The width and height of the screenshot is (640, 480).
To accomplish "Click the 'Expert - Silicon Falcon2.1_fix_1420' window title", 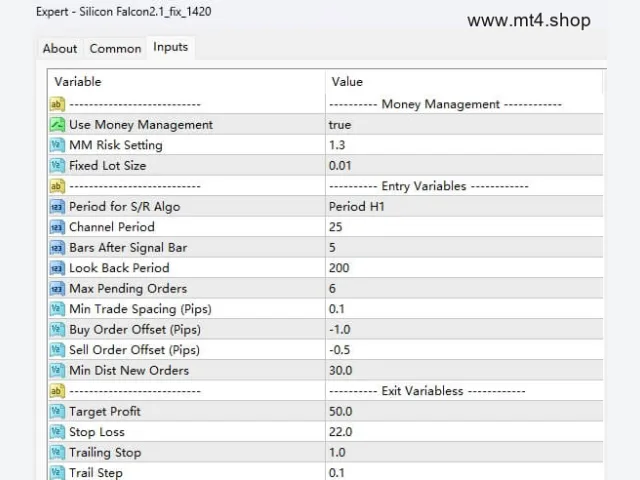I will pyautogui.click(x=124, y=11).
